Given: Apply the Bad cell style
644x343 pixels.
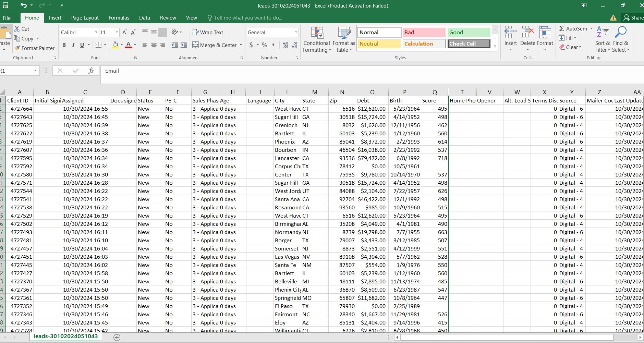Looking at the screenshot, I should coord(424,32).
